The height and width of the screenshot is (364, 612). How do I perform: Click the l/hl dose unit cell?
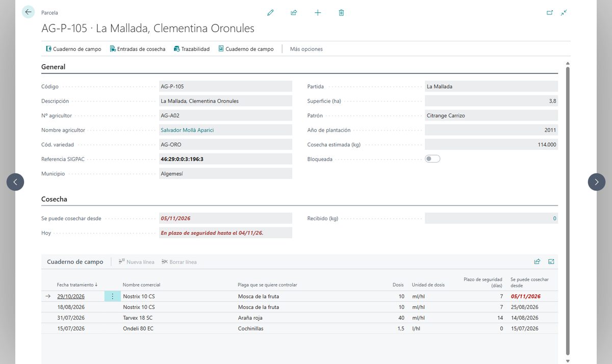(x=417, y=328)
